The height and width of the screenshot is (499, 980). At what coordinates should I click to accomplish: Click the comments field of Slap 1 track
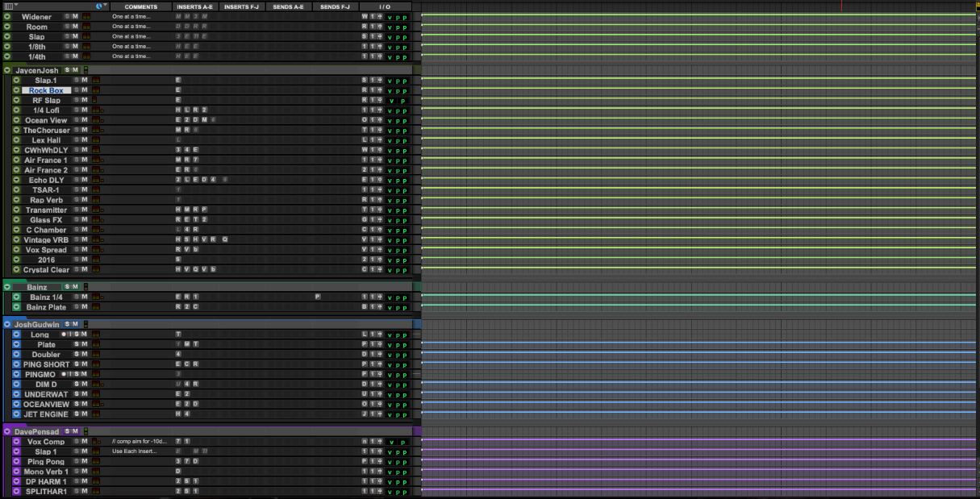[139, 451]
